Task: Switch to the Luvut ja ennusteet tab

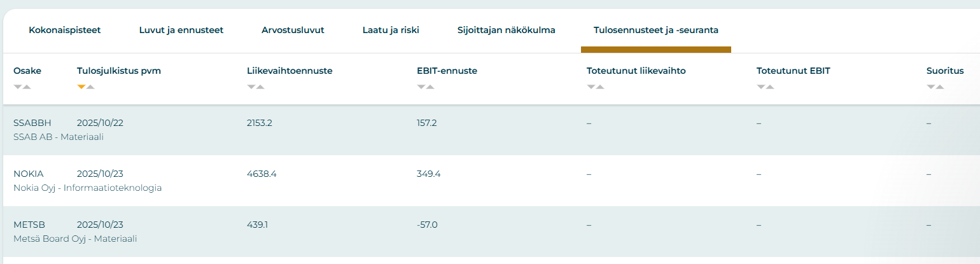Action: [x=181, y=30]
